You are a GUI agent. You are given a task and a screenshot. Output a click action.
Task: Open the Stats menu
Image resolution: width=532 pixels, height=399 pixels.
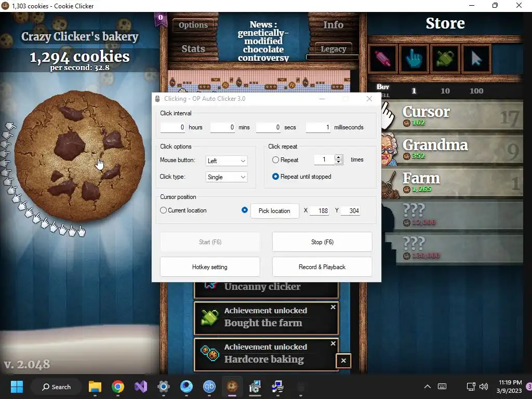tap(193, 48)
